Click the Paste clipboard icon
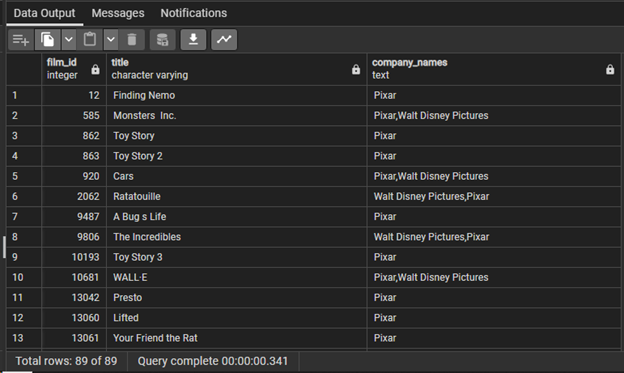624x373 pixels. click(x=90, y=39)
